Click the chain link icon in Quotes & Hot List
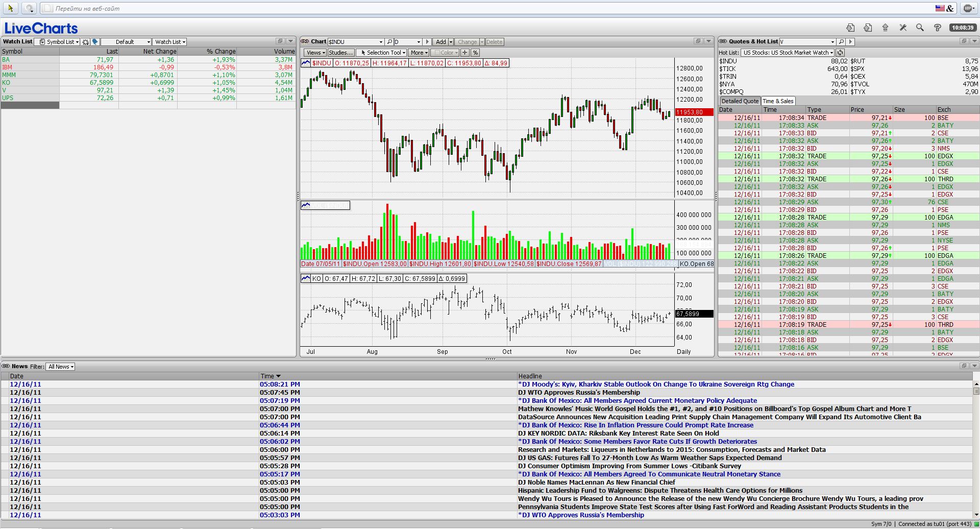Screen dimensions: 980x529 [x=723, y=41]
